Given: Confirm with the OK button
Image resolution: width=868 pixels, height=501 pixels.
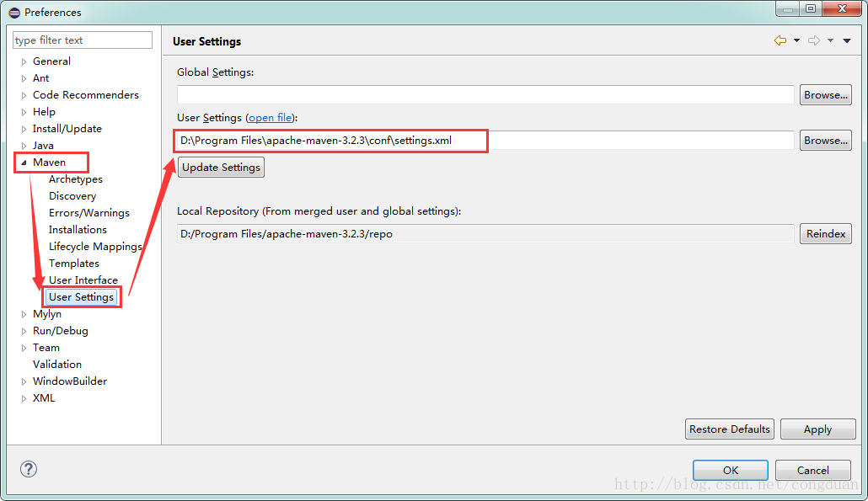Looking at the screenshot, I should (x=730, y=470).
